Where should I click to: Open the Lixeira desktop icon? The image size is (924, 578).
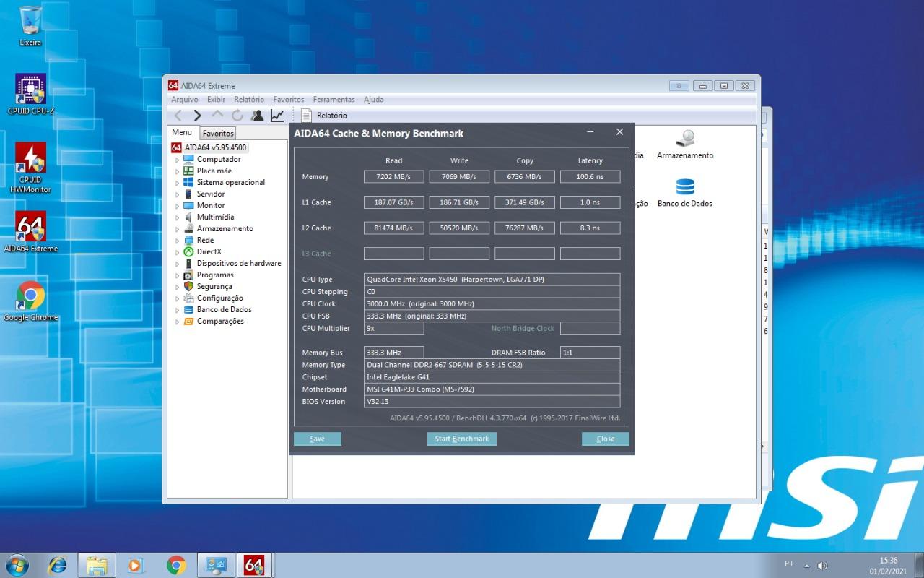tap(31, 26)
